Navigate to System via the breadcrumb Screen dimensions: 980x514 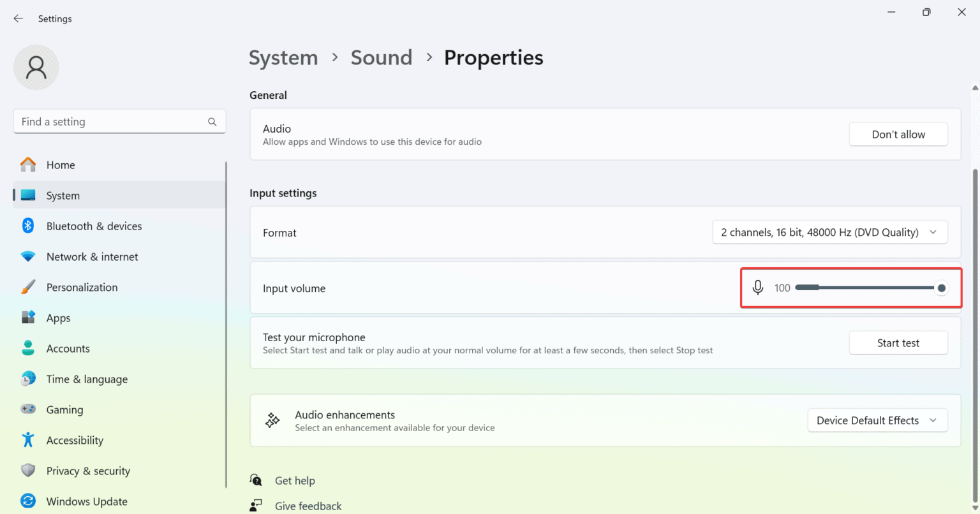(283, 57)
